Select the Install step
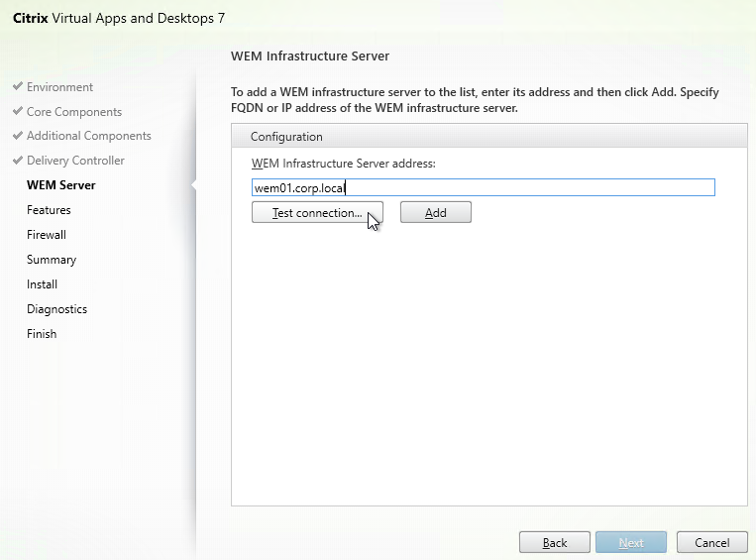Viewport: 756px width, 560px height. click(x=42, y=284)
